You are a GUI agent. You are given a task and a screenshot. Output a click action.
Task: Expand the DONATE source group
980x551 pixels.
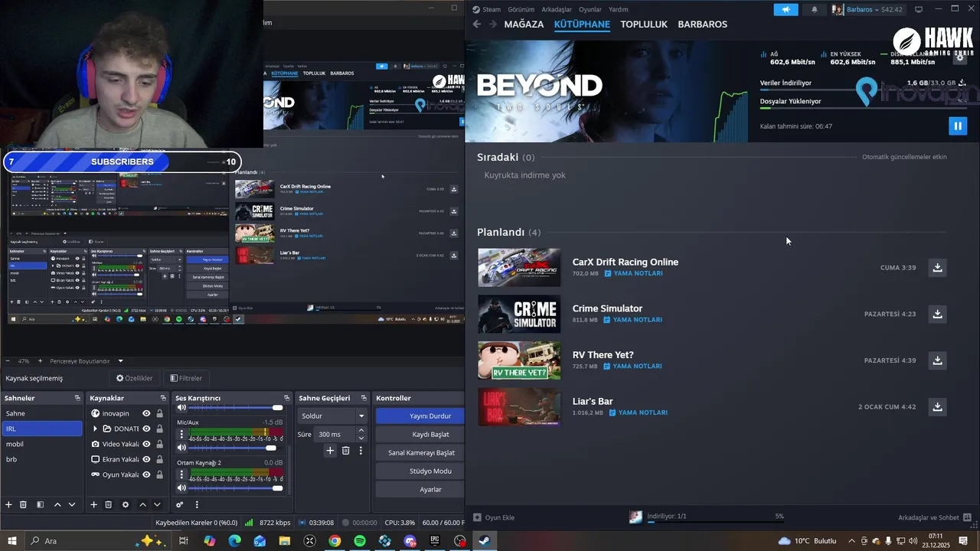click(x=95, y=429)
